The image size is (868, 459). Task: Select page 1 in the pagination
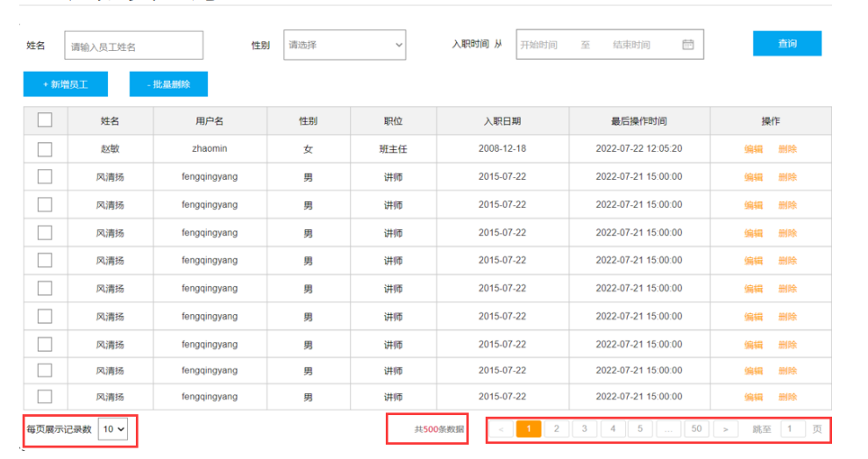click(x=529, y=428)
